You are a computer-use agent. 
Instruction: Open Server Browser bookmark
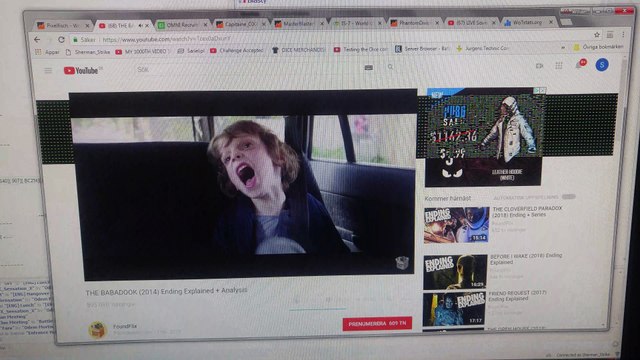point(422,49)
